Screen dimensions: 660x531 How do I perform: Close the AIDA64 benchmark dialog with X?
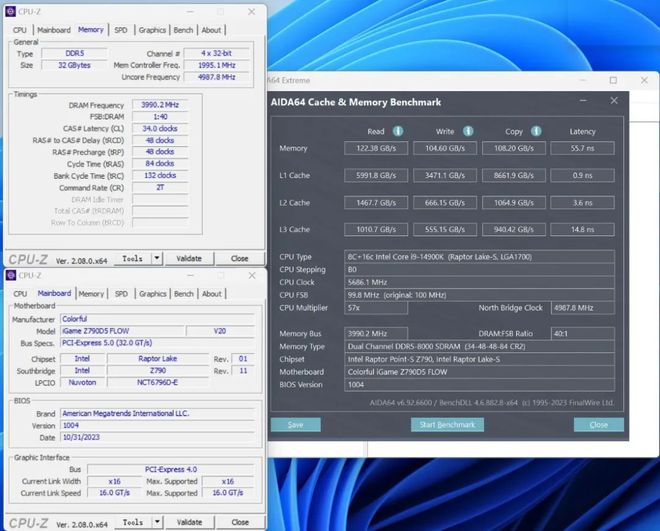[x=614, y=101]
